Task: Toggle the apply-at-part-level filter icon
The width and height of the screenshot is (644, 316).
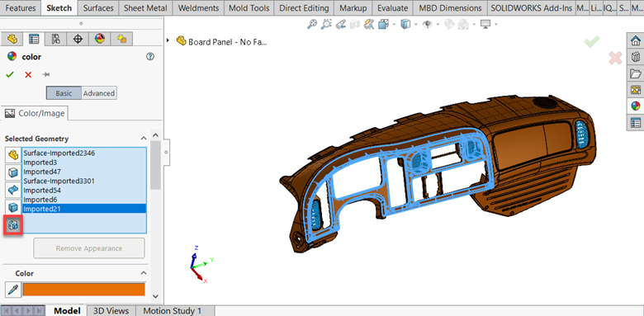Action: pyautogui.click(x=13, y=155)
